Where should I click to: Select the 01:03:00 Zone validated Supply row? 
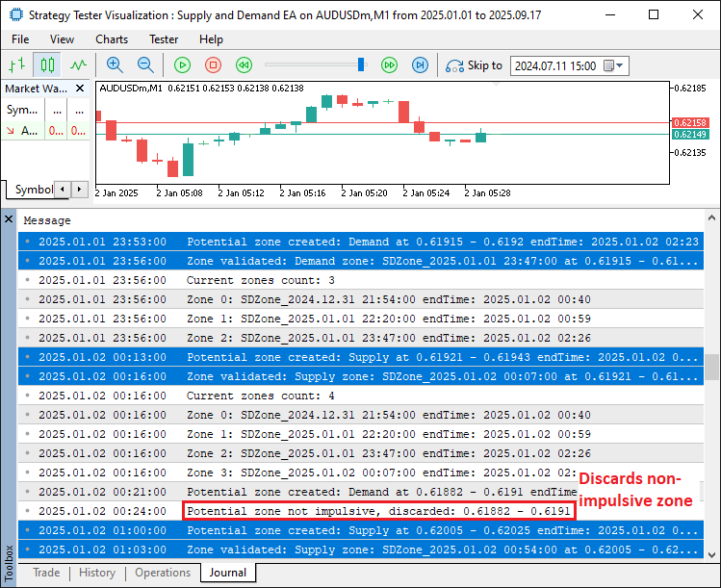361,550
